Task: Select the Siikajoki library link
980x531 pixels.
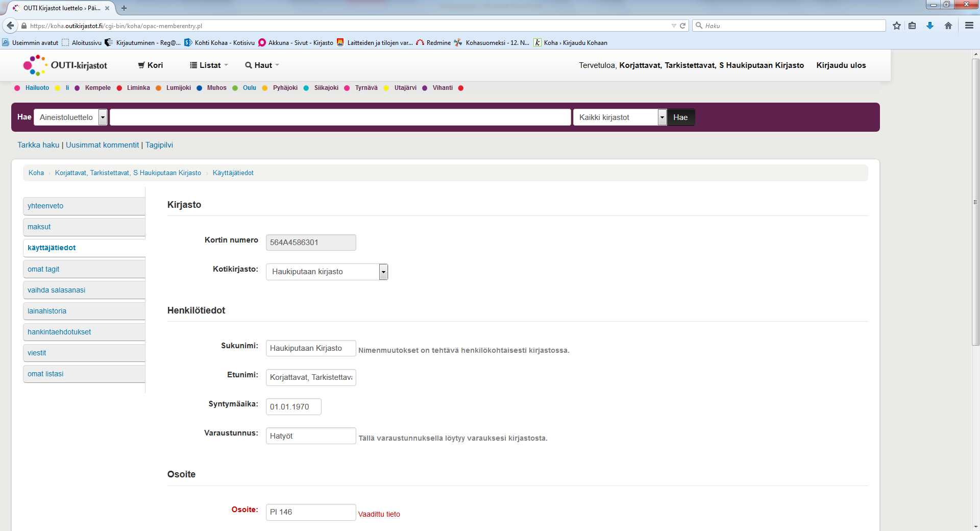Action: pyautogui.click(x=326, y=88)
